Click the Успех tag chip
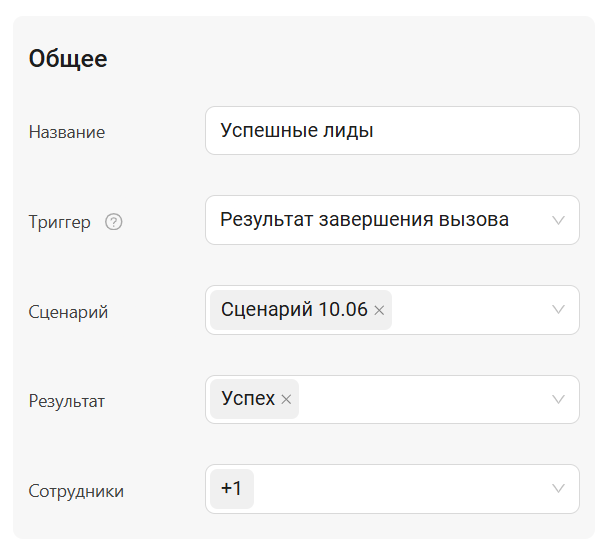Viewport: 604px width, 554px height. [247, 399]
